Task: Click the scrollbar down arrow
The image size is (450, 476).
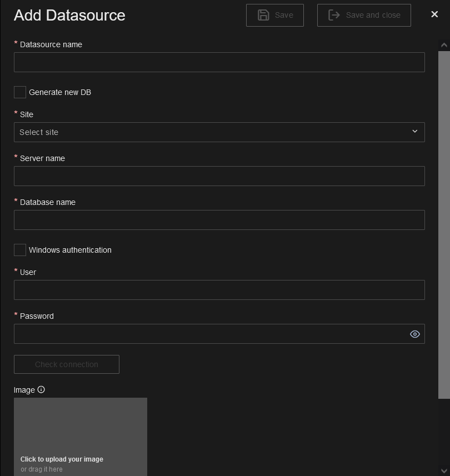Action: click(444, 471)
